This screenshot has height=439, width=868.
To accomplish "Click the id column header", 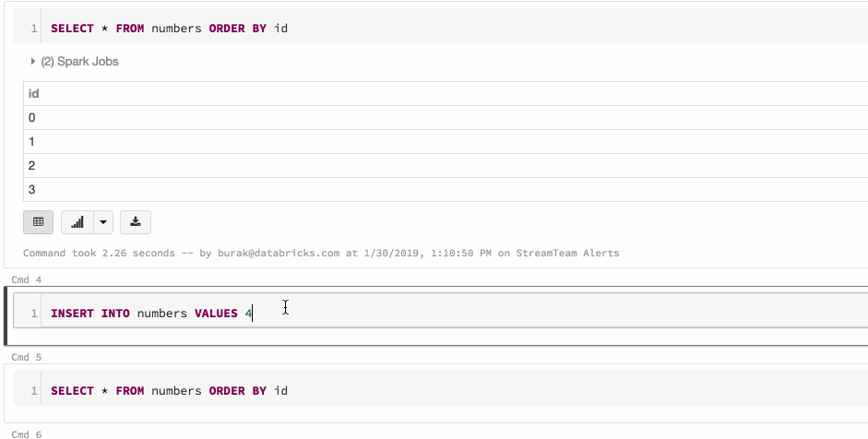I will (x=34, y=94).
